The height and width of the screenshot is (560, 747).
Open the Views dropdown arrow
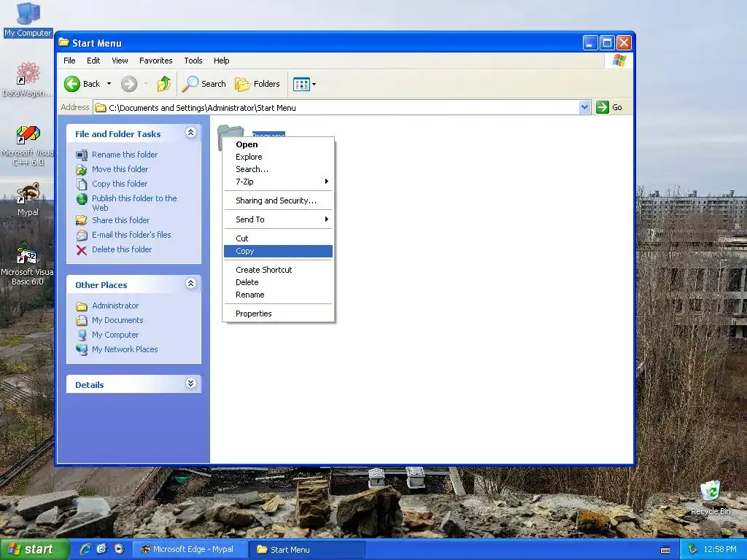(x=314, y=85)
